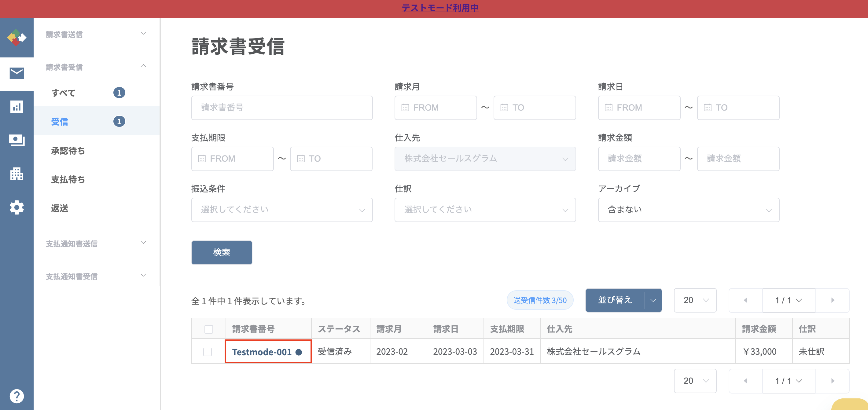Click the 請求書番号 input field
The image size is (868, 410).
(x=282, y=108)
